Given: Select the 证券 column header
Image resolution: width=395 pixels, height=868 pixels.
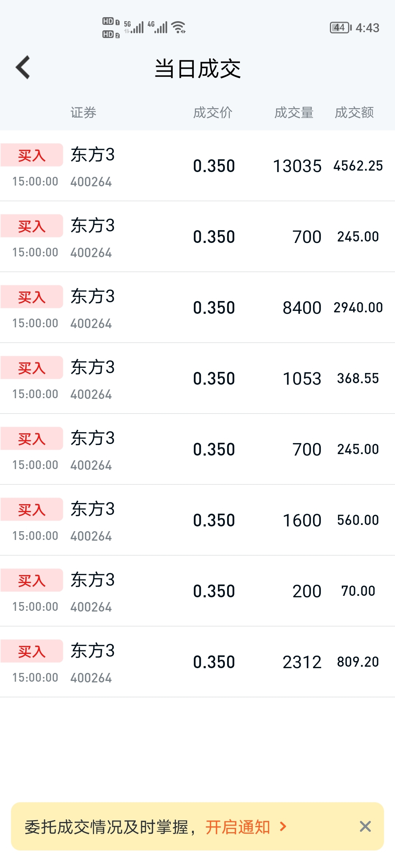Looking at the screenshot, I should coord(83,113).
